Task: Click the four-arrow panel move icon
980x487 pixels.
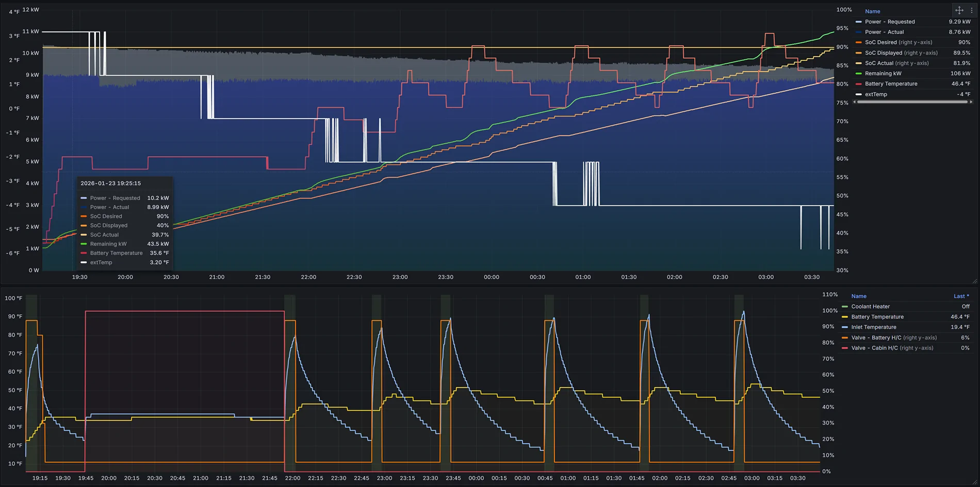Action: tap(959, 10)
